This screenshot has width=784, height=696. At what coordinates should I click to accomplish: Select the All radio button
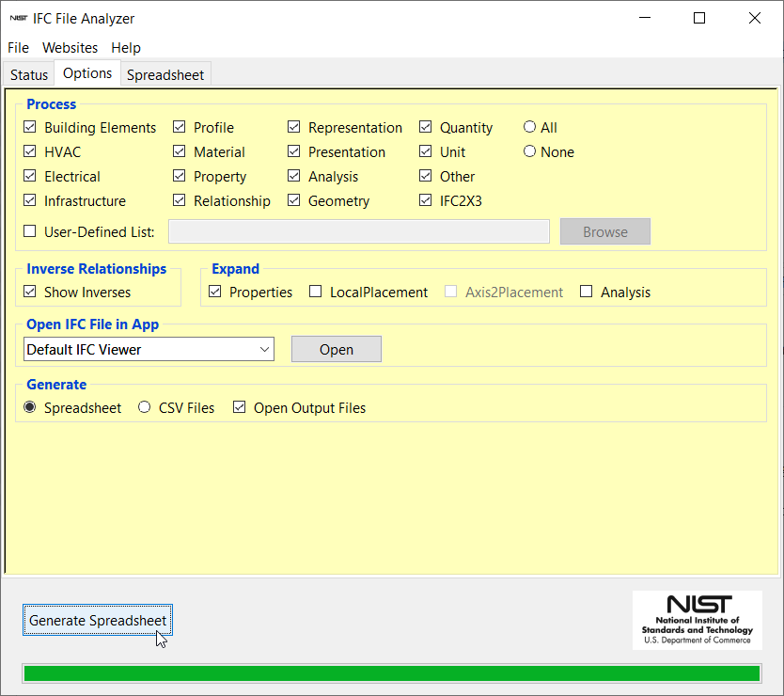tap(529, 127)
